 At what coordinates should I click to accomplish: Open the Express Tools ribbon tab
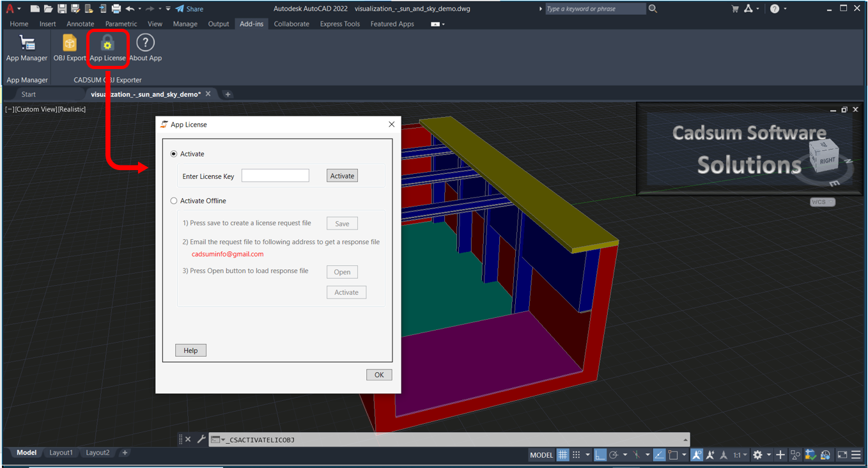(339, 24)
